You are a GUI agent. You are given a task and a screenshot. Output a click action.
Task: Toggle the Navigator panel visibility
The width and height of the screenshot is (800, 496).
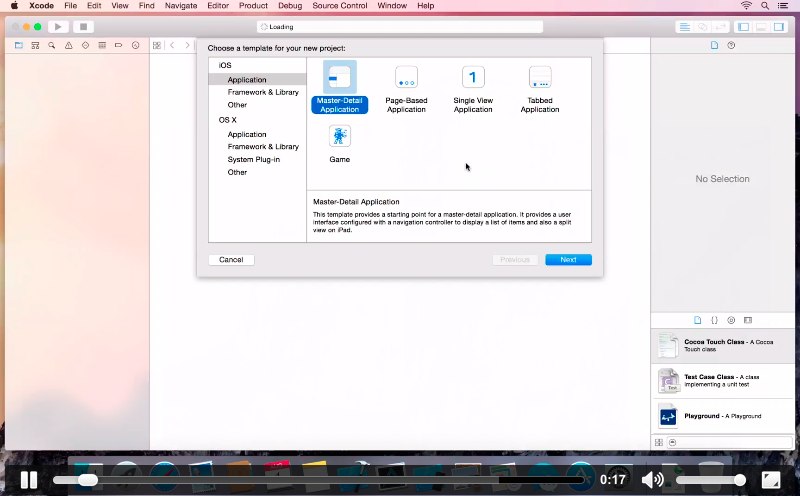743,27
